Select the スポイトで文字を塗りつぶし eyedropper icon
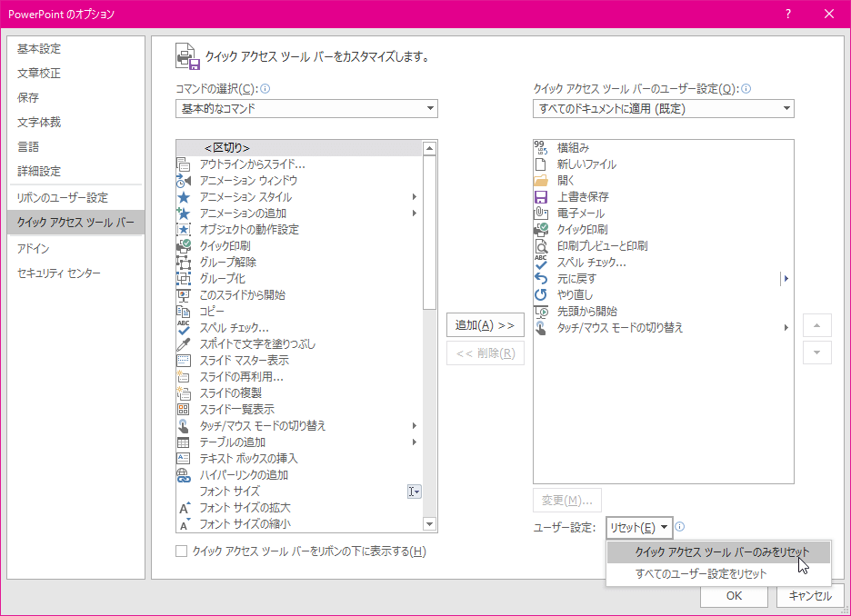 (184, 343)
